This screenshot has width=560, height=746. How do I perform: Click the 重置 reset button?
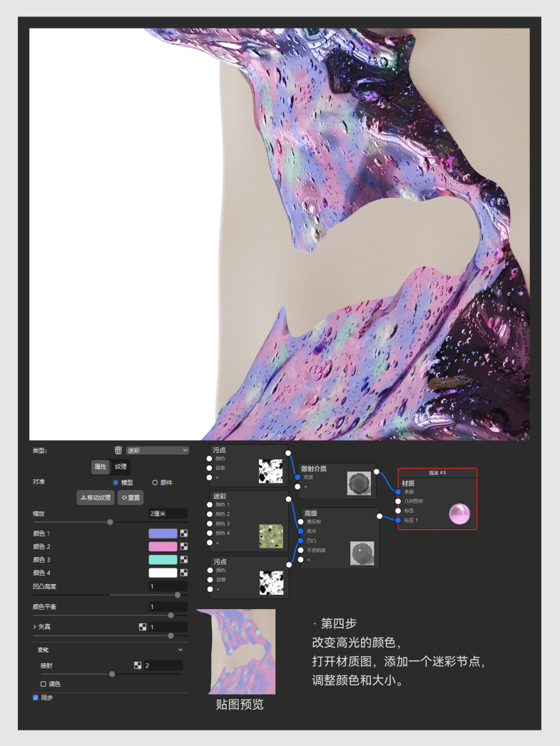coord(130,497)
